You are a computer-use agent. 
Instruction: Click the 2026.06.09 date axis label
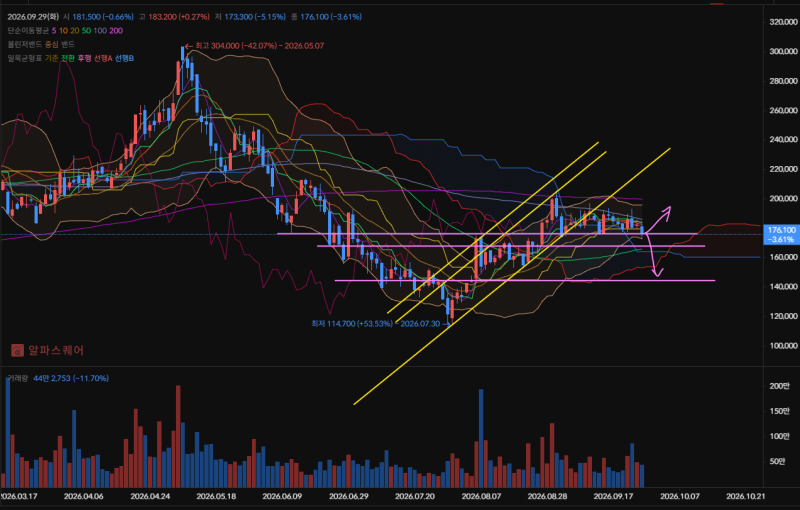[x=282, y=496]
